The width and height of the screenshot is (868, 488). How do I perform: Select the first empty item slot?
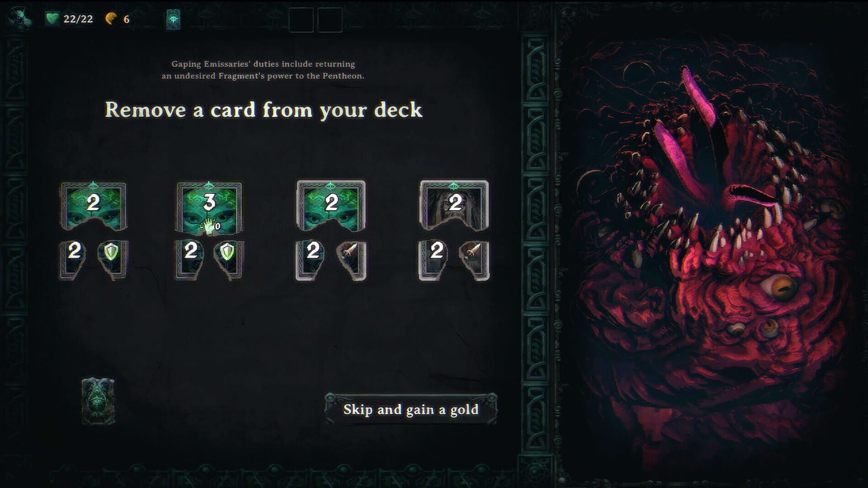pyautogui.click(x=301, y=20)
